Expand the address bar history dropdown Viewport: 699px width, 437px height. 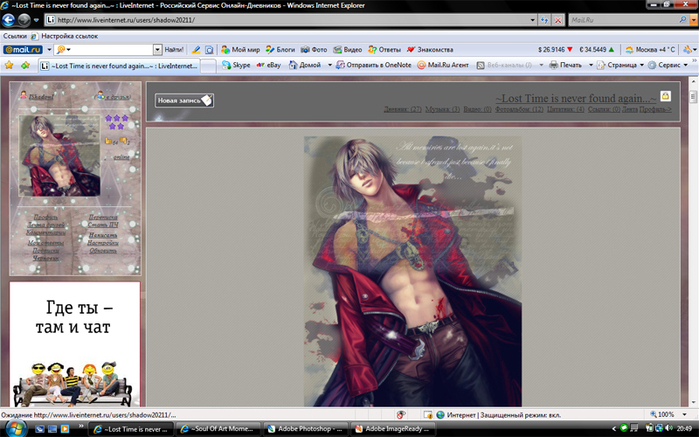532,20
